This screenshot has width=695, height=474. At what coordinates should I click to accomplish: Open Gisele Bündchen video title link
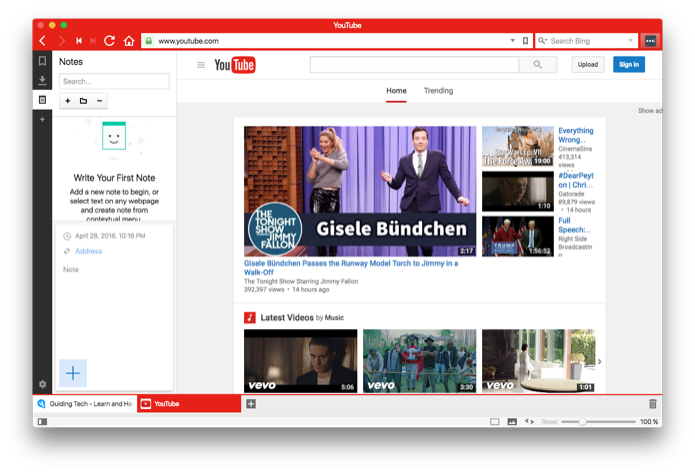click(x=351, y=268)
